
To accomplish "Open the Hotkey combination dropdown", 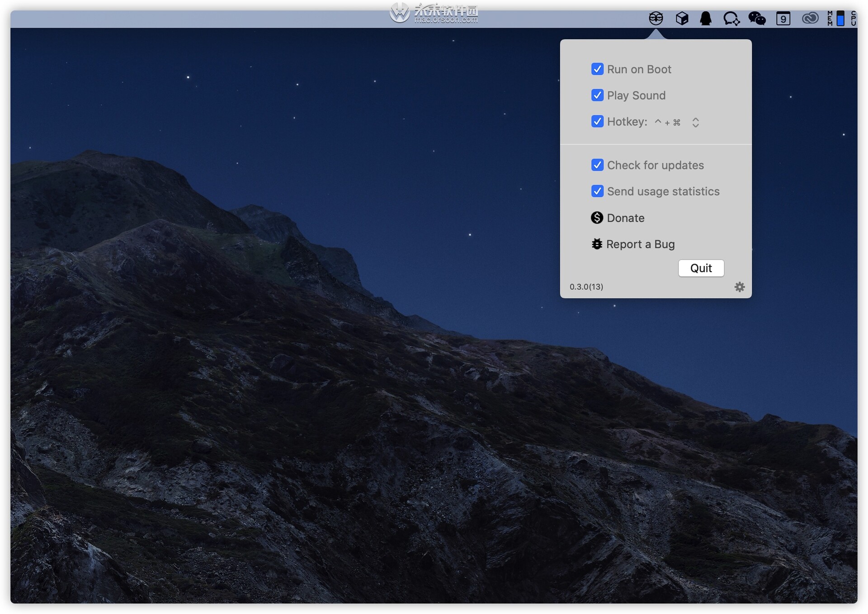I will [x=677, y=122].
